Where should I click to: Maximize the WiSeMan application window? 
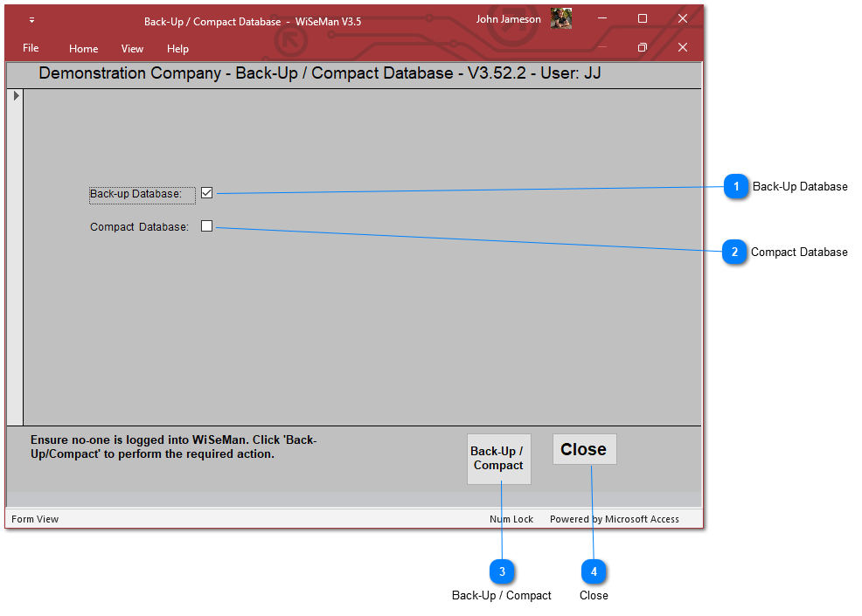click(643, 18)
